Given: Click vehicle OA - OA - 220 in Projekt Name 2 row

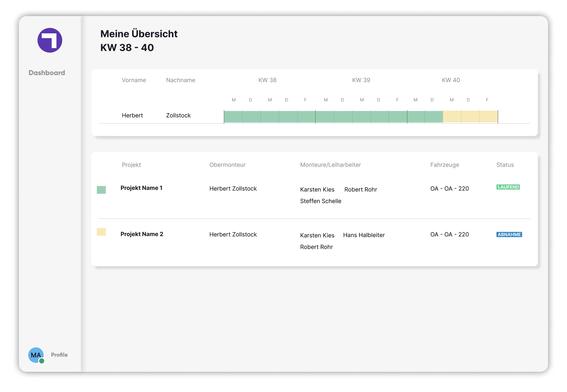Looking at the screenshot, I should (450, 234).
